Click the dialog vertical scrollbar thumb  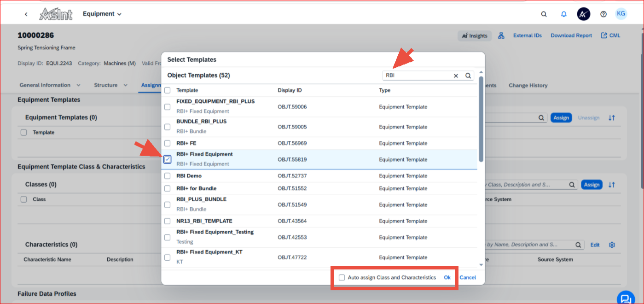tap(481, 119)
